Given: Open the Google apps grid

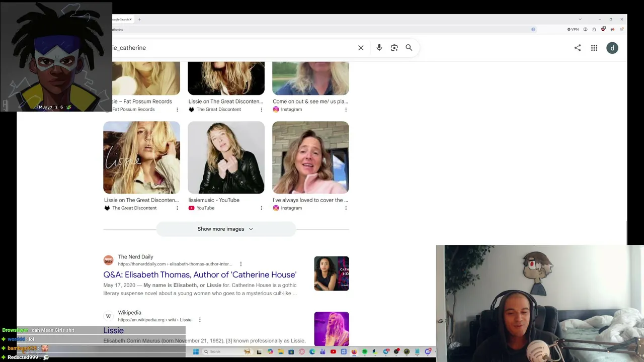Looking at the screenshot, I should pyautogui.click(x=594, y=48).
